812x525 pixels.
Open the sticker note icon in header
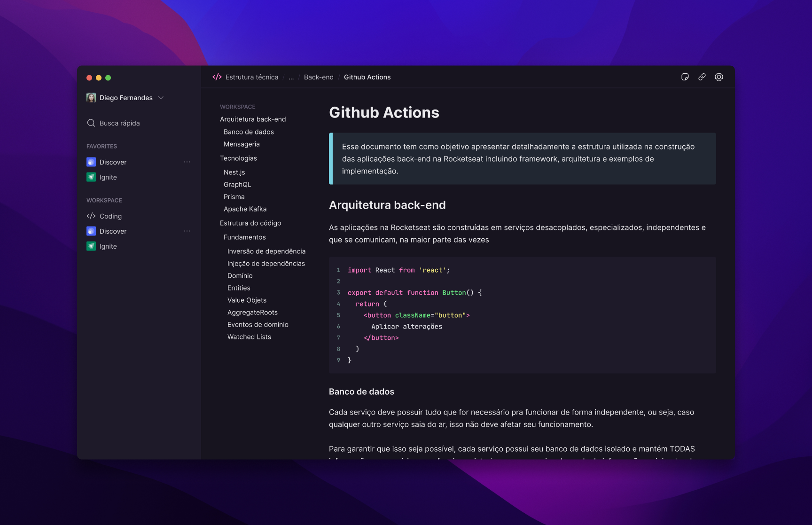[685, 77]
